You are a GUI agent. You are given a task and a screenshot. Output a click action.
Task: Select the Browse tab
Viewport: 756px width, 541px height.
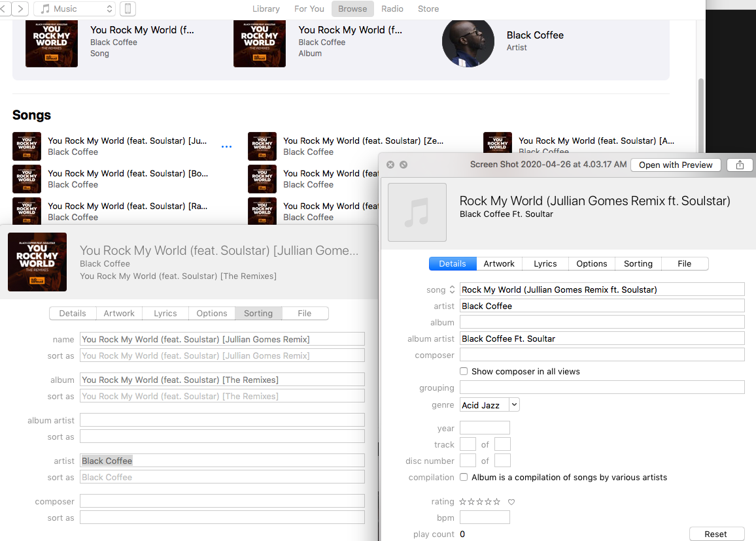click(x=352, y=8)
